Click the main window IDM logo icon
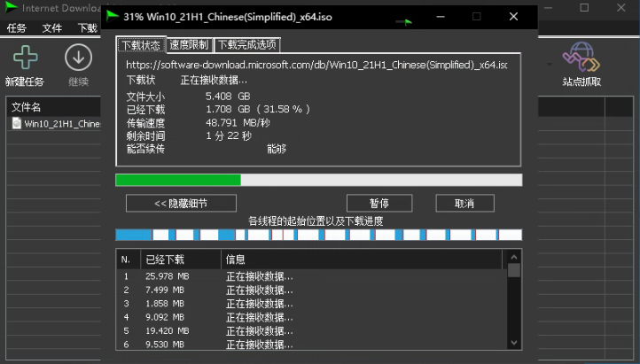The height and width of the screenshot is (364, 640). (11, 8)
